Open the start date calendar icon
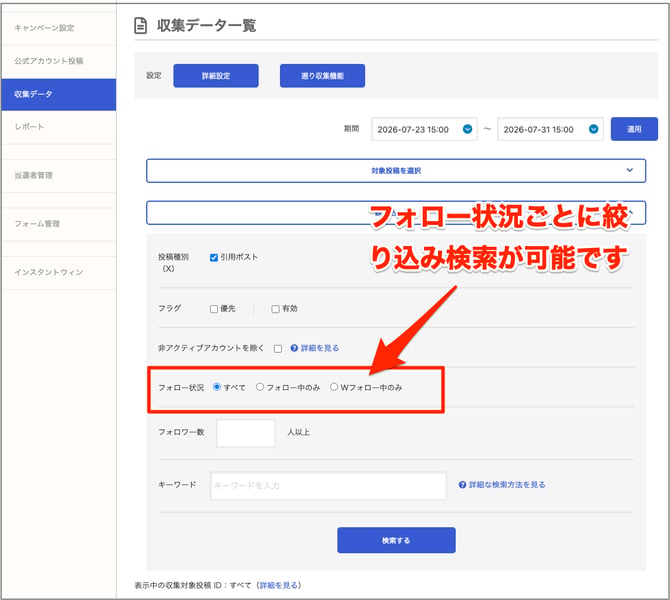The image size is (670, 600). pos(467,129)
